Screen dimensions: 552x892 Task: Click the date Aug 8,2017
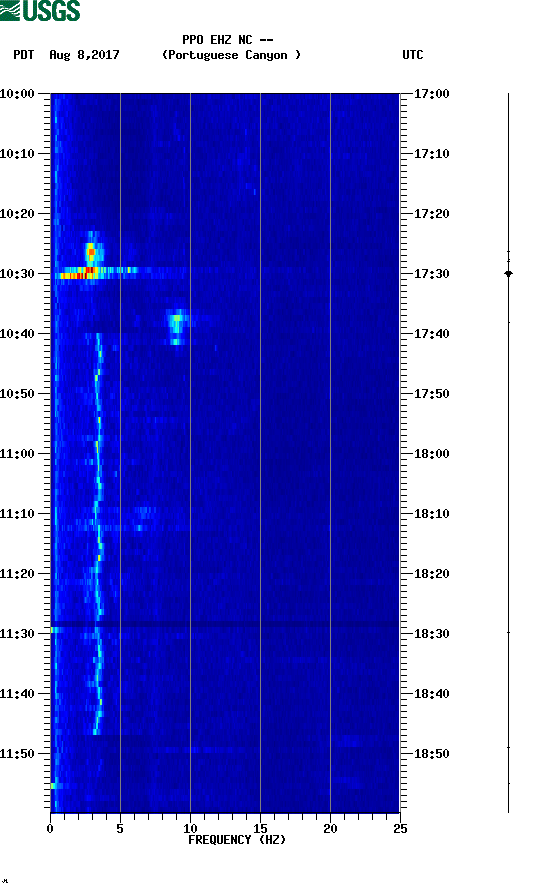[84, 55]
